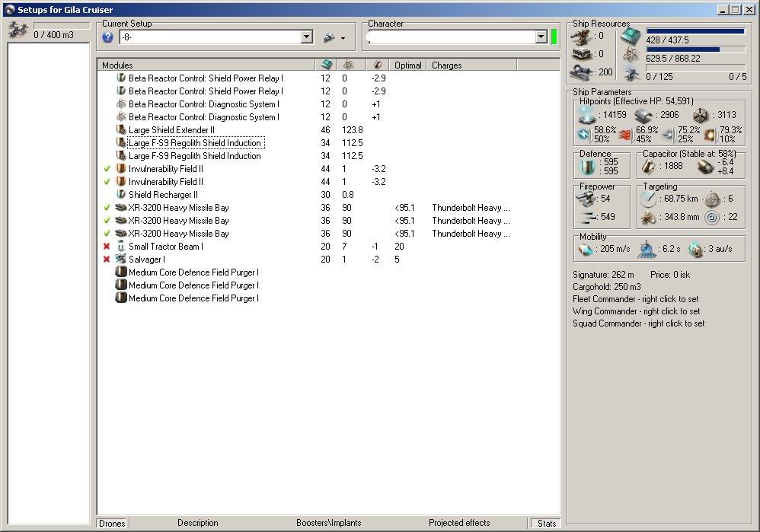Select the Large Shield Extender II module row

tap(328, 130)
